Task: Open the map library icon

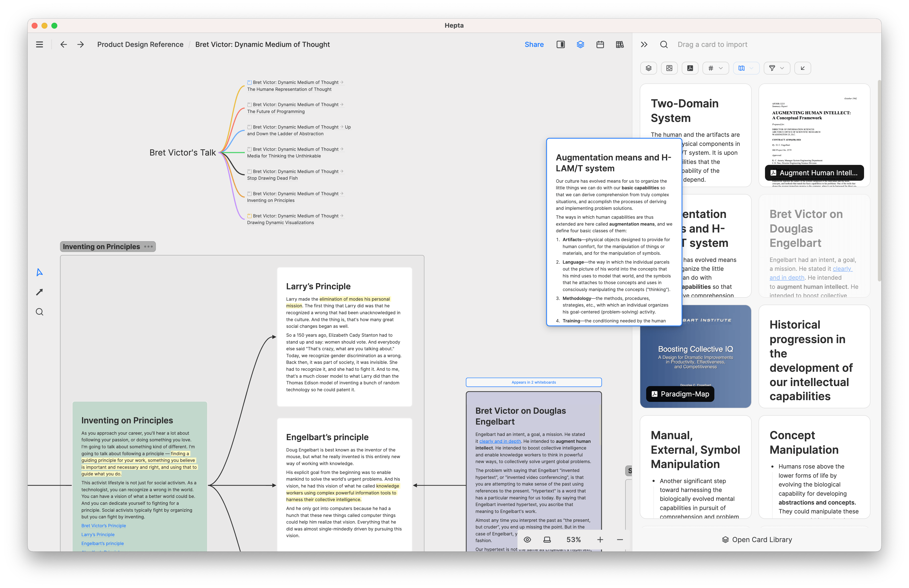Action: click(x=620, y=44)
